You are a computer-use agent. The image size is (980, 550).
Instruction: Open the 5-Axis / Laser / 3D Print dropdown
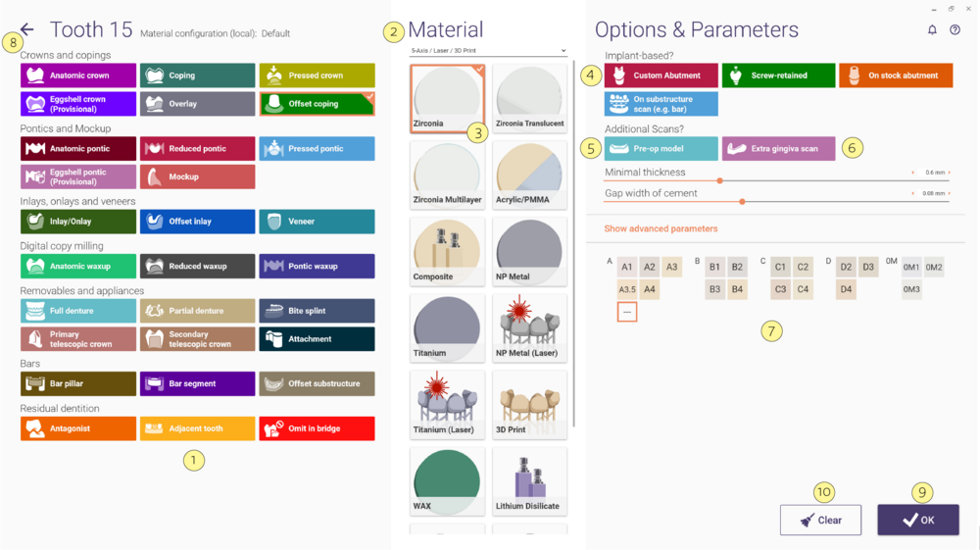[x=488, y=51]
